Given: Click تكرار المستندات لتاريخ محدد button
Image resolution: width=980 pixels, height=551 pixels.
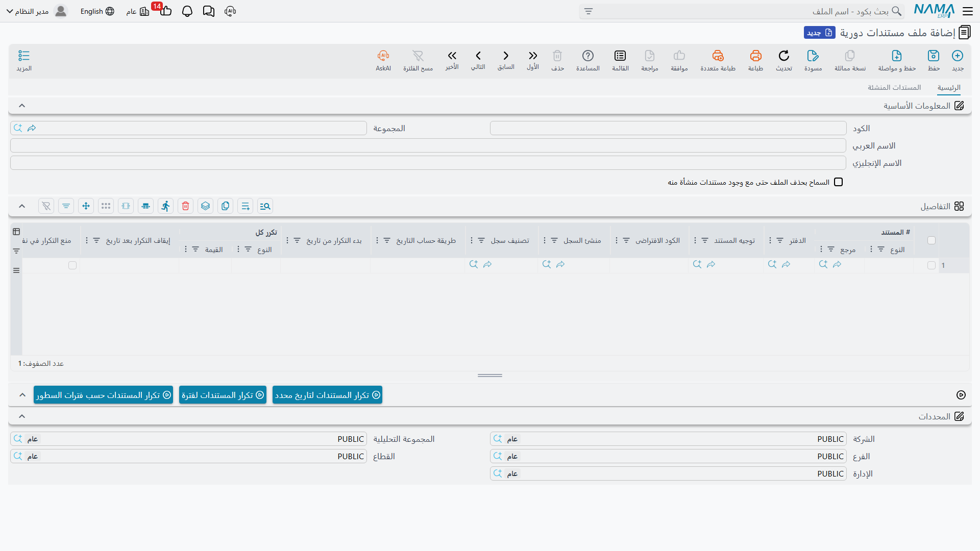Looking at the screenshot, I should tap(327, 395).
